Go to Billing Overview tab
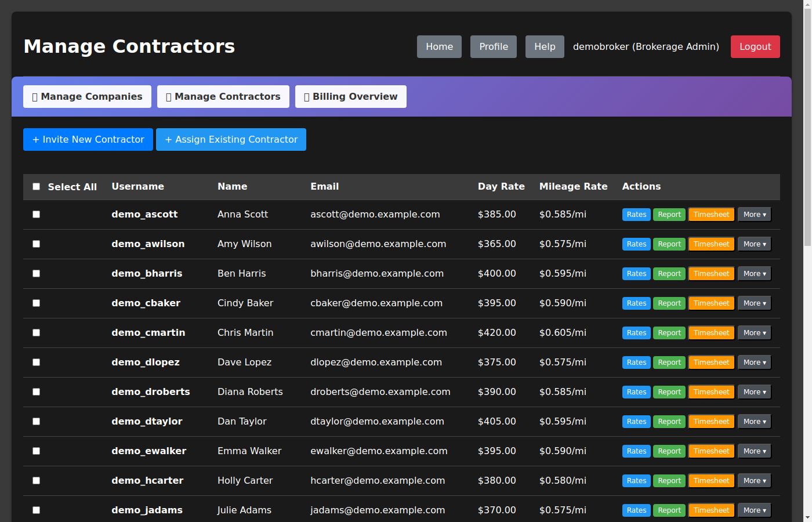 coord(351,96)
